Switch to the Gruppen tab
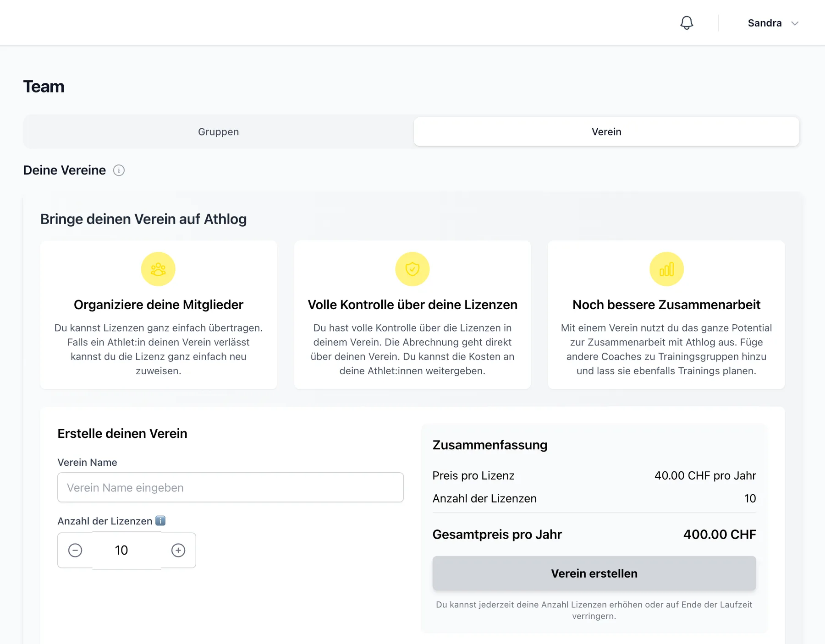Image resolution: width=825 pixels, height=644 pixels. [219, 131]
